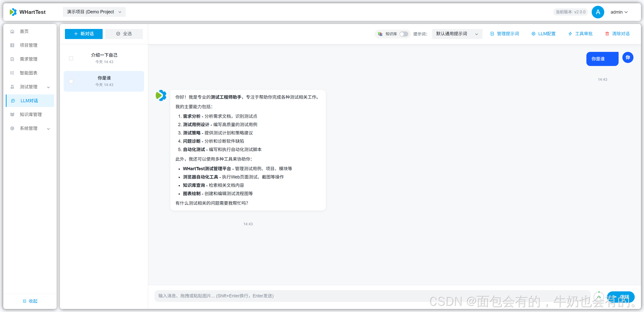
Task: Open 需求管理 from the sidebar icon
Action: tap(12, 59)
